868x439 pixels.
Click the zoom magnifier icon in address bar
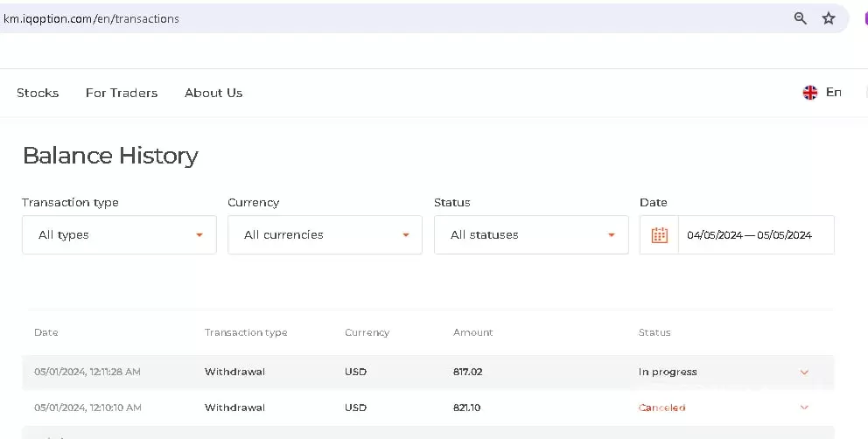(800, 18)
